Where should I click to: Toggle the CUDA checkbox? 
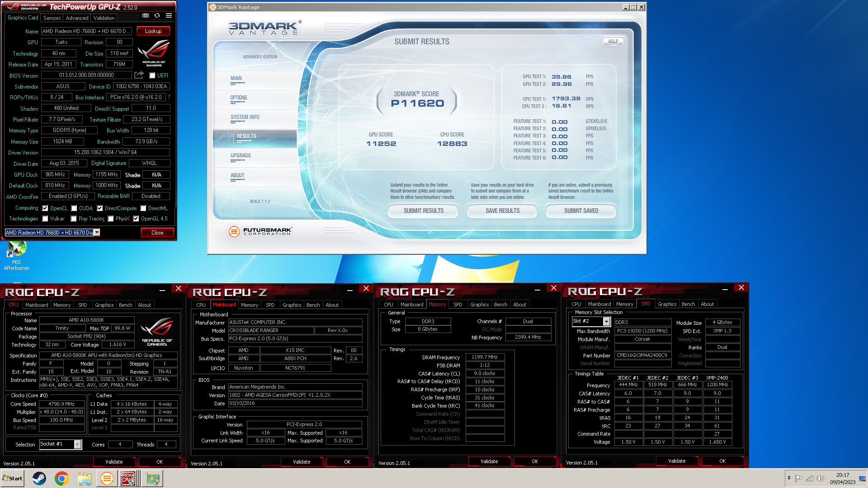coord(74,208)
